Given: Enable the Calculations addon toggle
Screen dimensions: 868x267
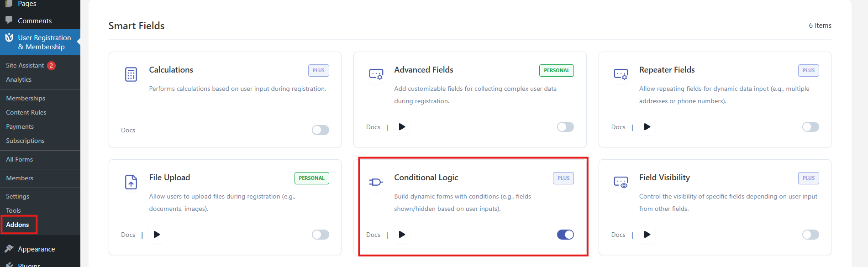Looking at the screenshot, I should point(321,130).
